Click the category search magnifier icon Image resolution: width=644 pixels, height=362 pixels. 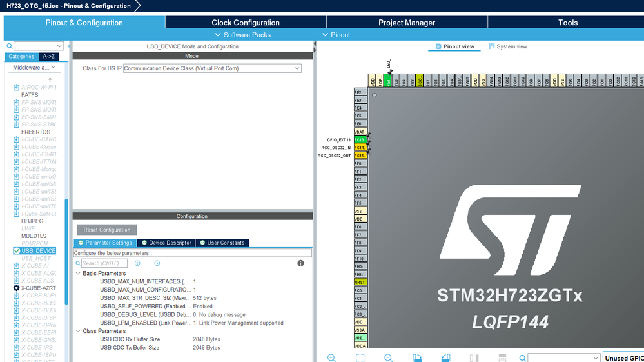point(10,46)
